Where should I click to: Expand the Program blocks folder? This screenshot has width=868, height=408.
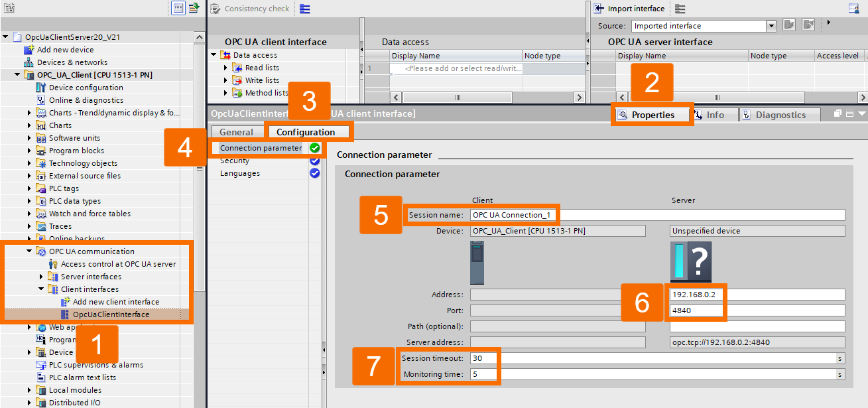pyautogui.click(x=30, y=151)
